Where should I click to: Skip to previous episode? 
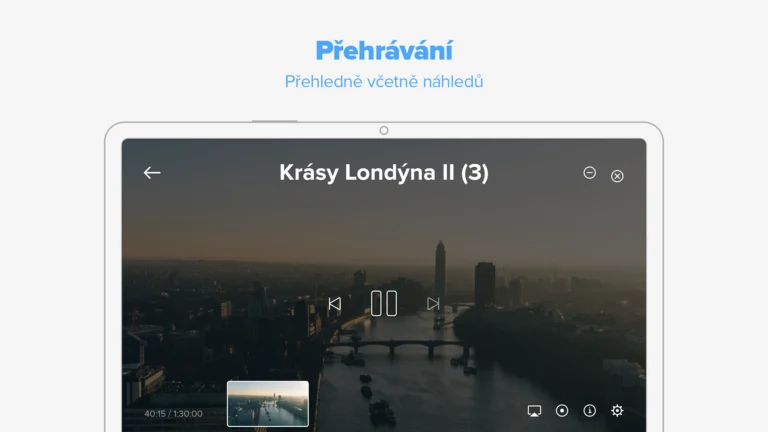click(335, 304)
